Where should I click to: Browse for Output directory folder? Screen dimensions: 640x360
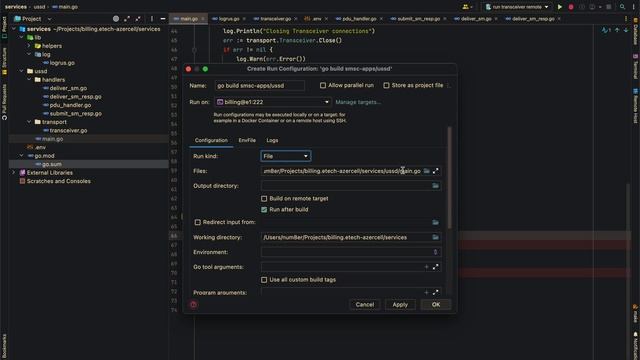tap(436, 186)
